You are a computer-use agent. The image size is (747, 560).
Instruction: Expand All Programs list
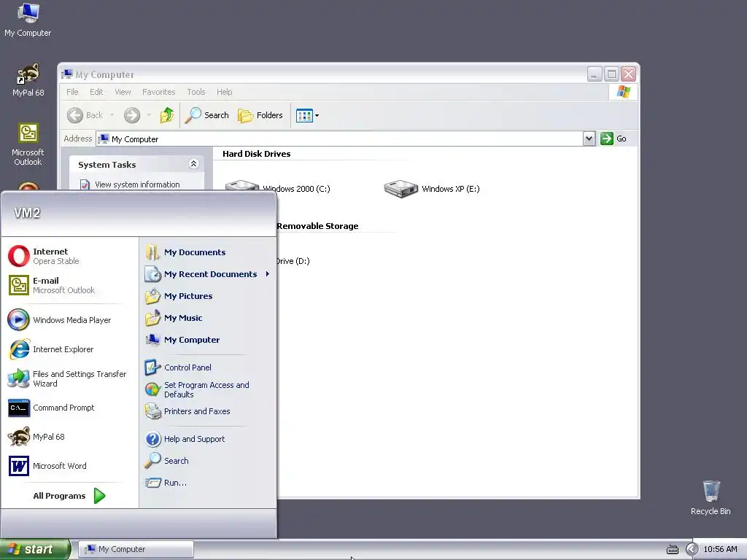tap(69, 496)
